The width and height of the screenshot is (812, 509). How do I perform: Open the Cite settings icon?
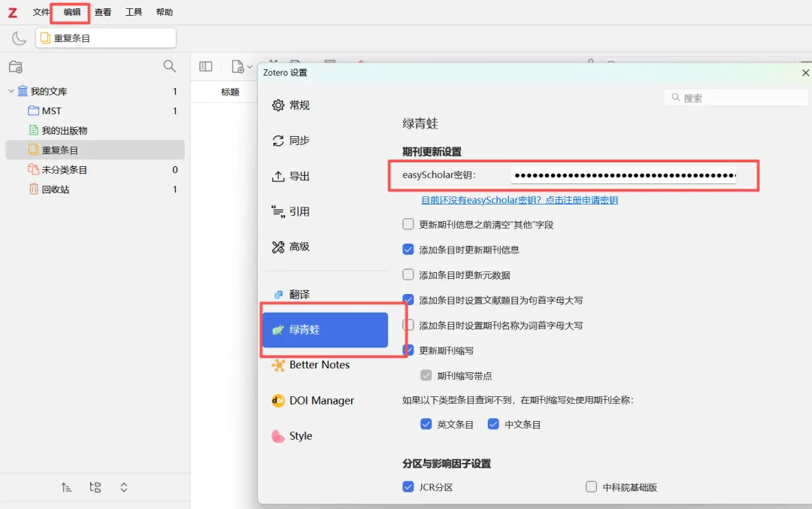point(278,211)
